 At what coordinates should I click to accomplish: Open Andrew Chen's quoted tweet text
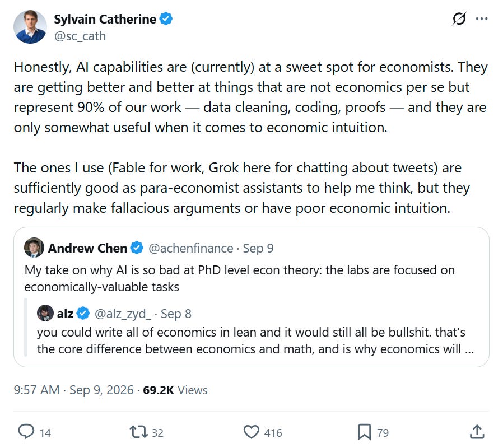[x=240, y=278]
